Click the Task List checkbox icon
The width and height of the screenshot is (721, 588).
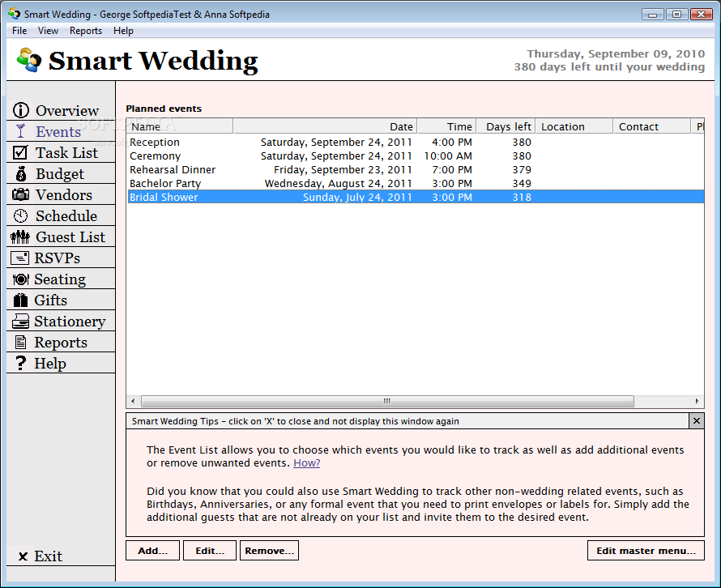click(20, 152)
